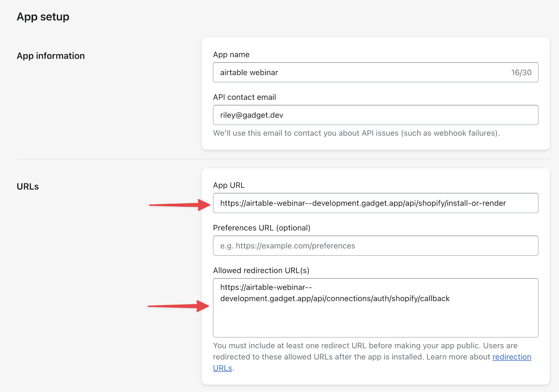Click the URLs section title
The height and width of the screenshot is (392, 559).
pos(28,186)
